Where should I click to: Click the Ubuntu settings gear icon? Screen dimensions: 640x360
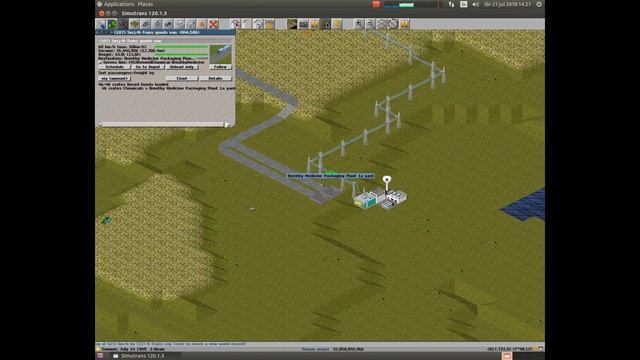[x=539, y=4]
